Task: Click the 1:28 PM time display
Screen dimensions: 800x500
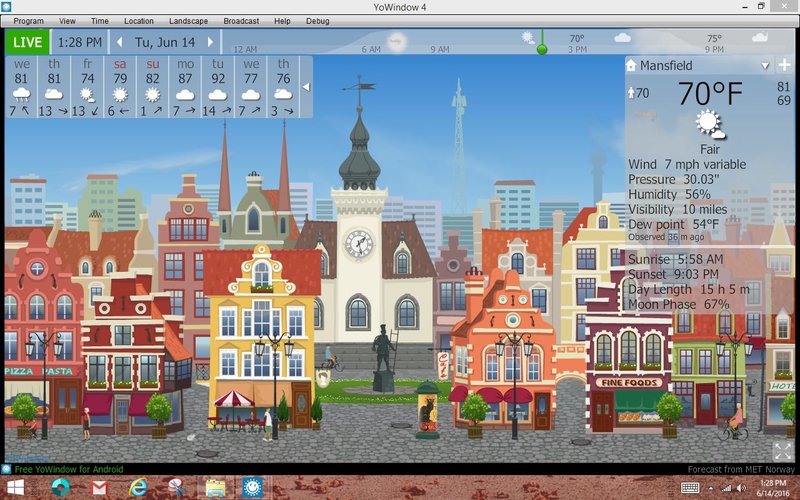Action: coord(80,42)
